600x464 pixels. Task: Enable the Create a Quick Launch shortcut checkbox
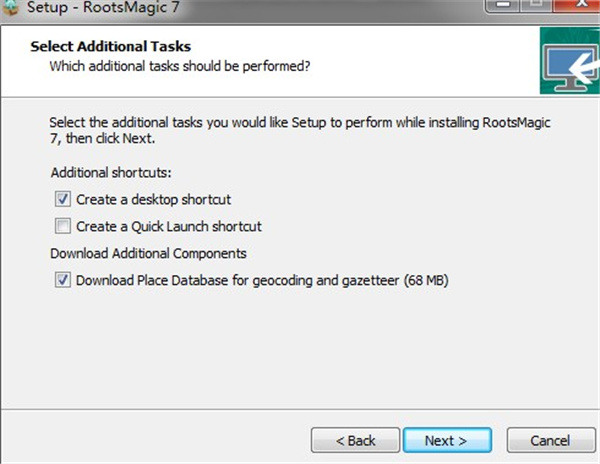(63, 226)
